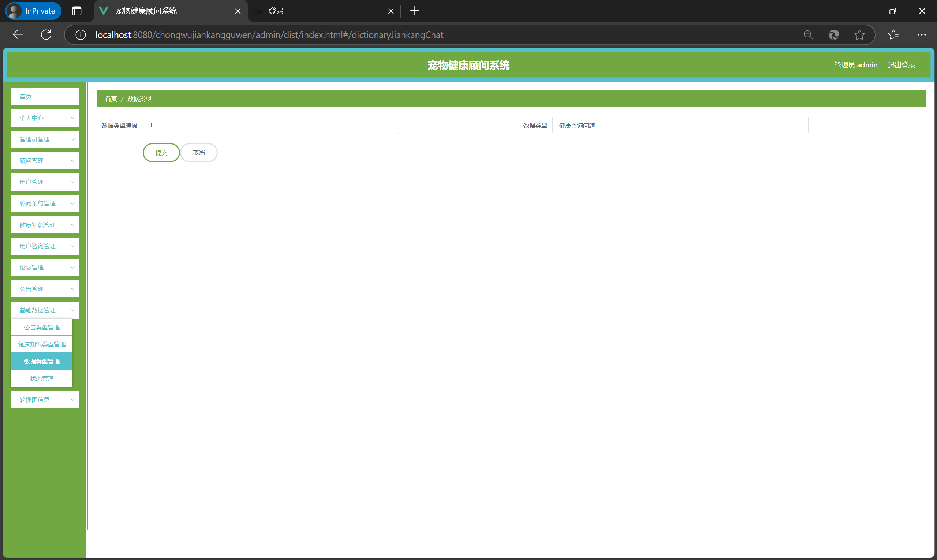Image resolution: width=937 pixels, height=560 pixels.
Task: Click the 数据类型 text input field
Action: tap(680, 125)
